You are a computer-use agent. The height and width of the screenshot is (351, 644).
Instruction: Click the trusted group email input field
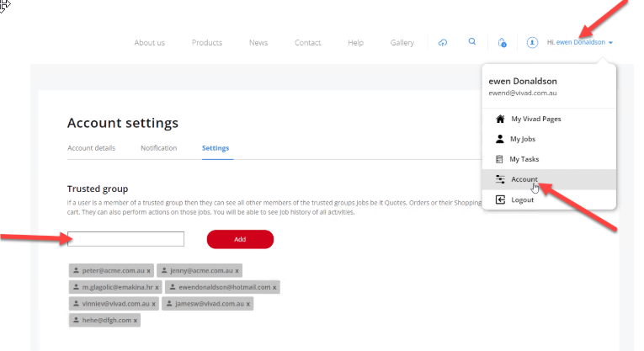coord(126,240)
